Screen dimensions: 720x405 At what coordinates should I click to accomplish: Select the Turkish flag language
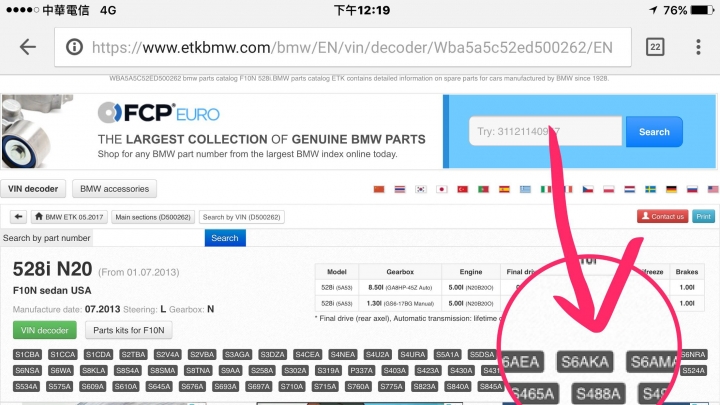[462, 189]
